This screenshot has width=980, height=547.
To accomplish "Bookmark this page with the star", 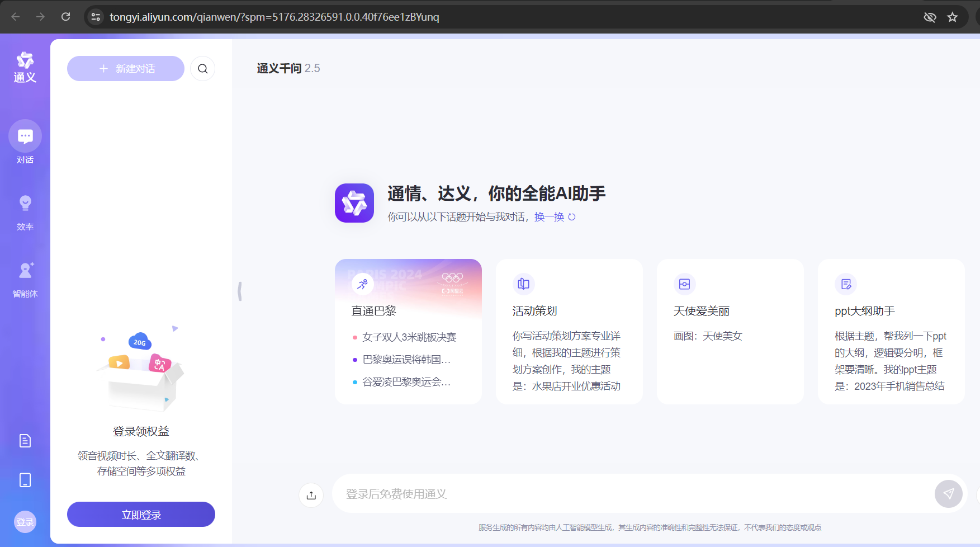I will (x=953, y=17).
